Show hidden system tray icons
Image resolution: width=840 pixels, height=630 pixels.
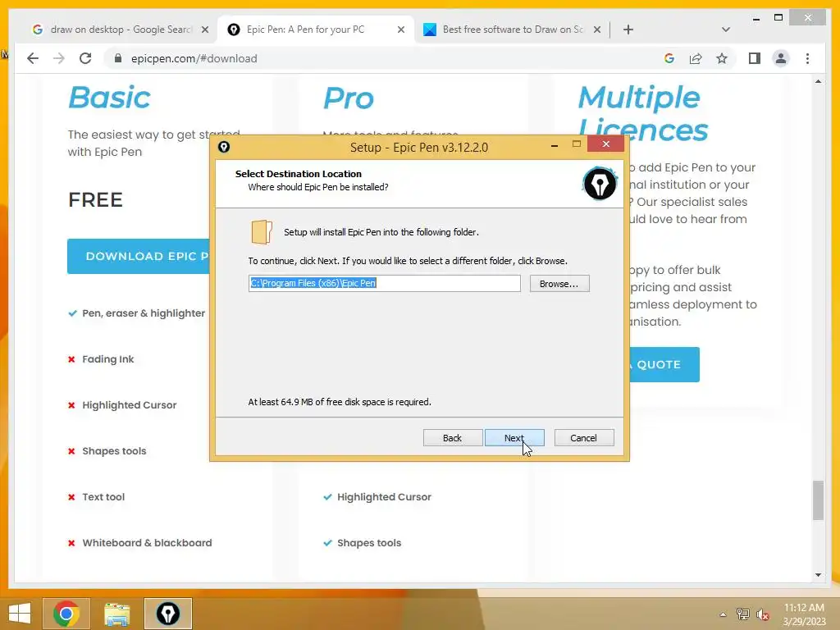tap(724, 614)
